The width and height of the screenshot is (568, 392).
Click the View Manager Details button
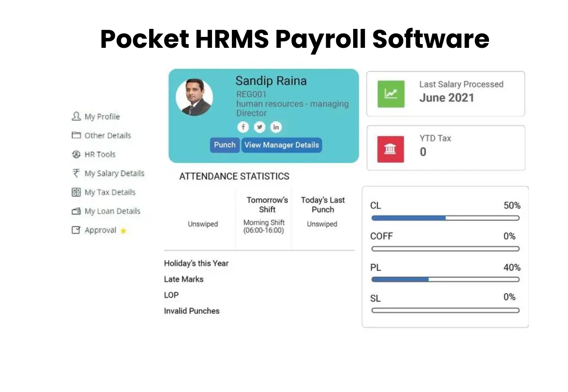282,145
